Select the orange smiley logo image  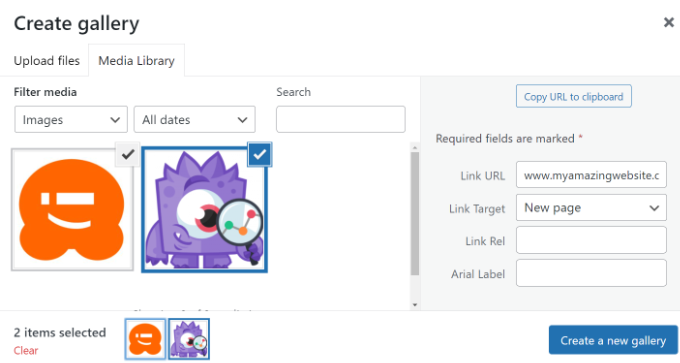coord(72,210)
